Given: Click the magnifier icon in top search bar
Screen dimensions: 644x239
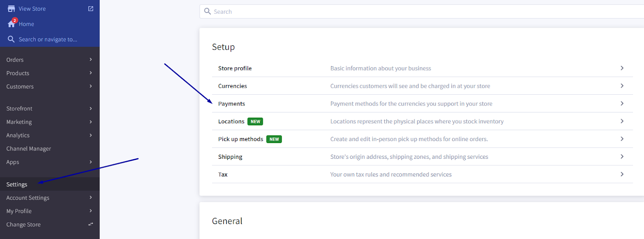Looking at the screenshot, I should (x=208, y=11).
